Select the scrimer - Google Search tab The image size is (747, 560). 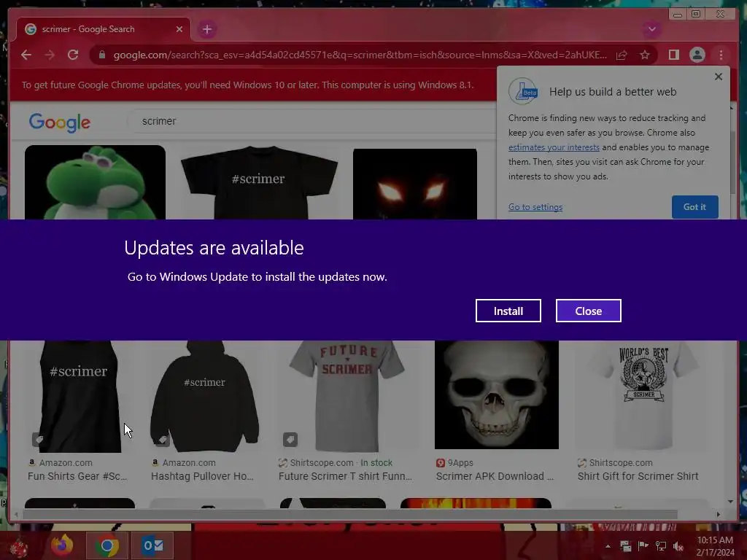[103, 29]
